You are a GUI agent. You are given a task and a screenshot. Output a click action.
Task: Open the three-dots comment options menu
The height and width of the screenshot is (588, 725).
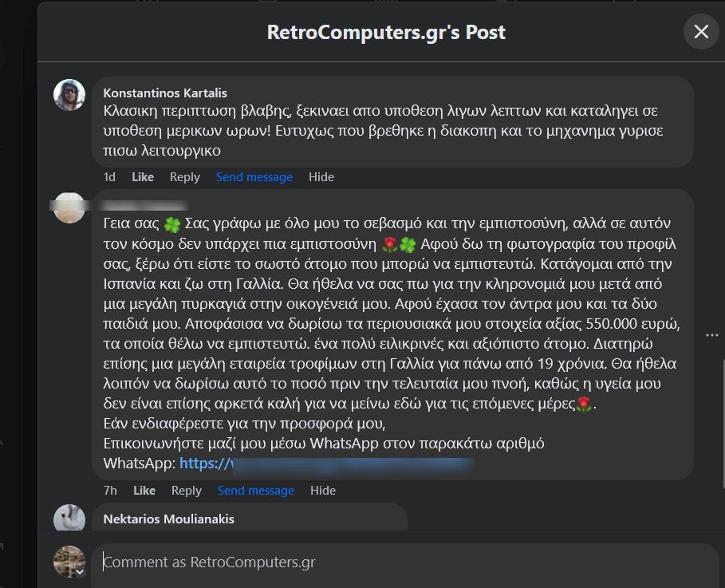711,335
